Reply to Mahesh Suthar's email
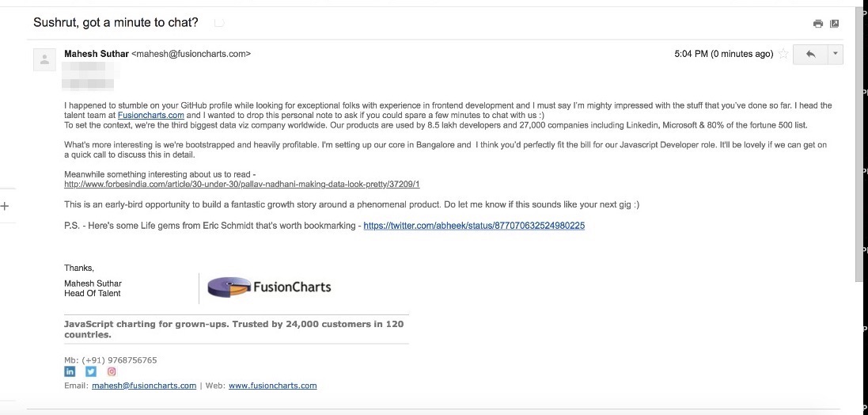Image resolution: width=868 pixels, height=415 pixels. pyautogui.click(x=809, y=54)
